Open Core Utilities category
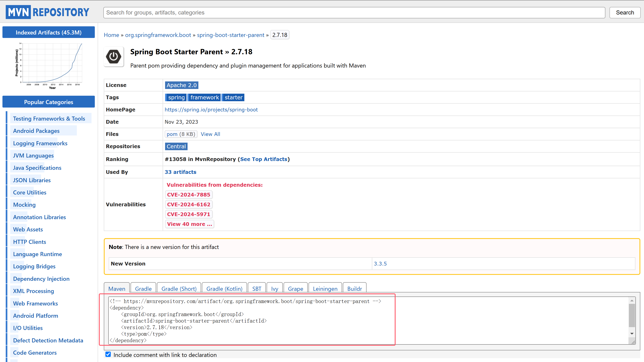644x362 pixels. [29, 192]
